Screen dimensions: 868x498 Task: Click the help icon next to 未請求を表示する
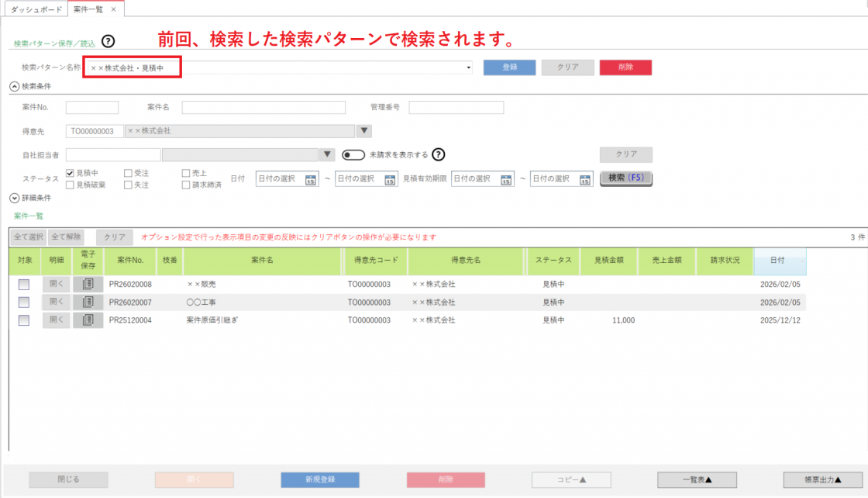coord(439,154)
